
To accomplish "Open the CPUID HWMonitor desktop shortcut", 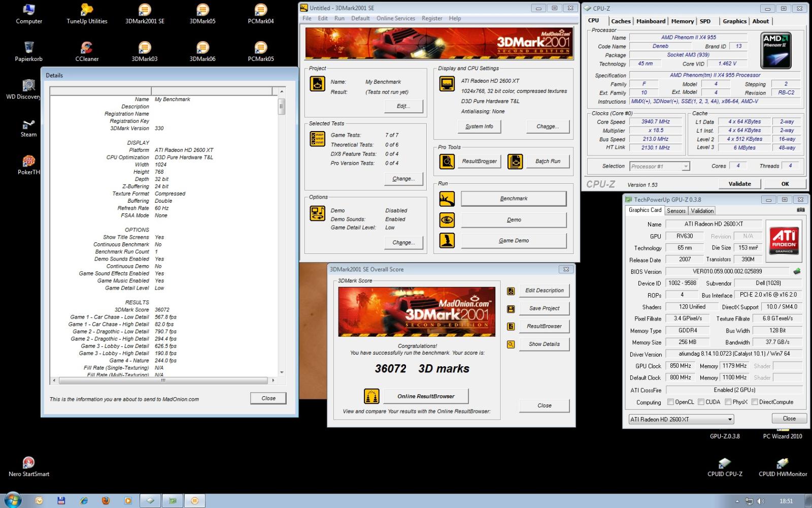I will (783, 466).
